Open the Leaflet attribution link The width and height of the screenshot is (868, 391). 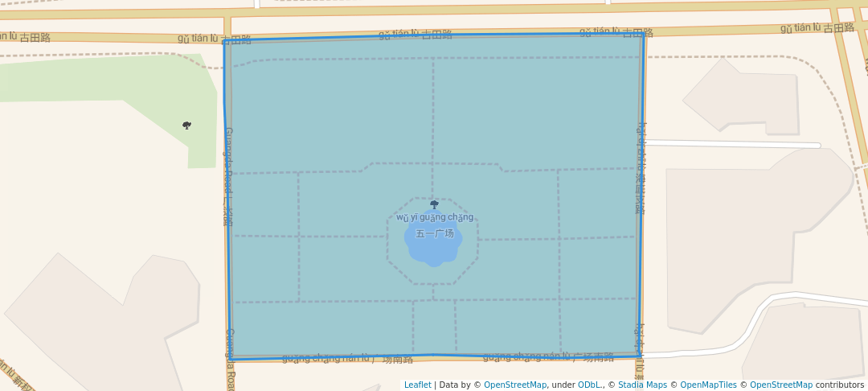click(417, 385)
